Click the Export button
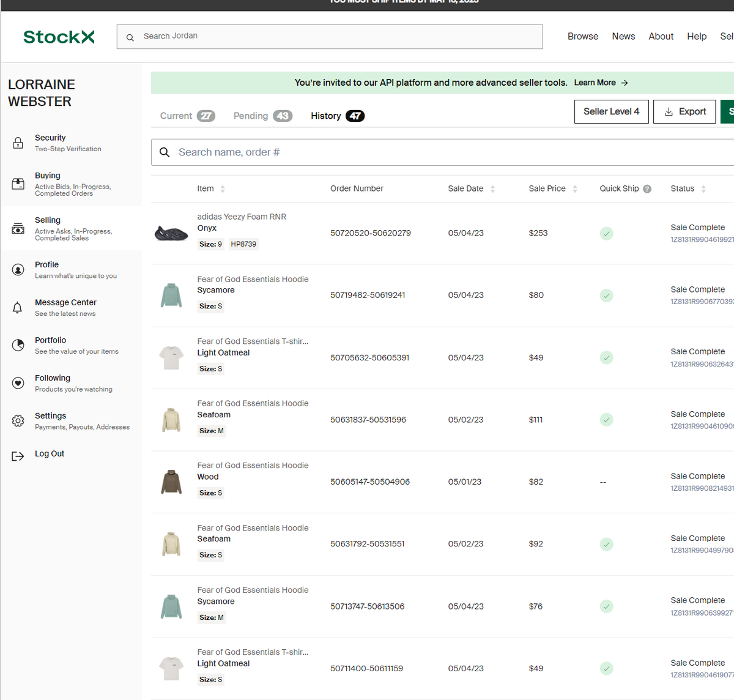This screenshot has width=734, height=700. (684, 111)
